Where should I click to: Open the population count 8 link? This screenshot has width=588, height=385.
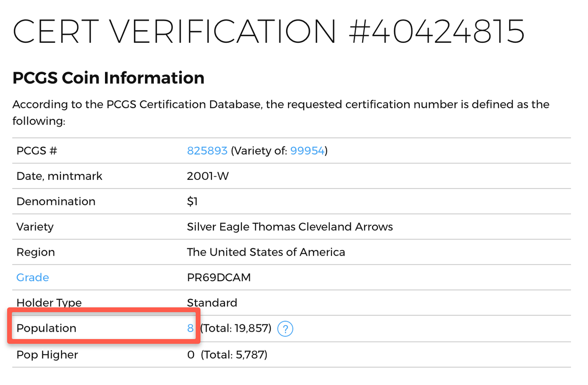pos(190,328)
